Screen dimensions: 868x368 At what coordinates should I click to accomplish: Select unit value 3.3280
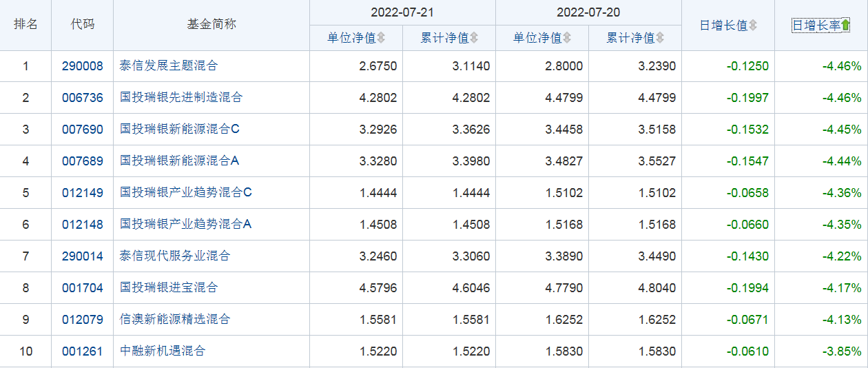(x=378, y=161)
